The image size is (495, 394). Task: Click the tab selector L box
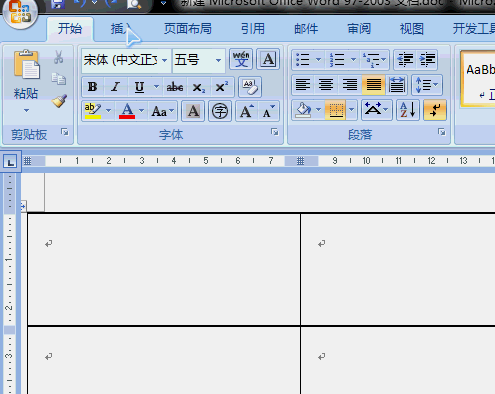tap(11, 162)
